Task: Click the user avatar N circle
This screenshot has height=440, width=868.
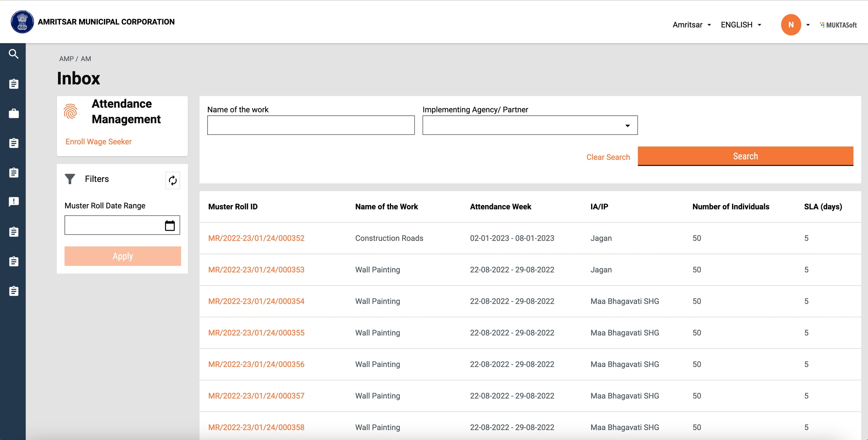Action: point(791,25)
